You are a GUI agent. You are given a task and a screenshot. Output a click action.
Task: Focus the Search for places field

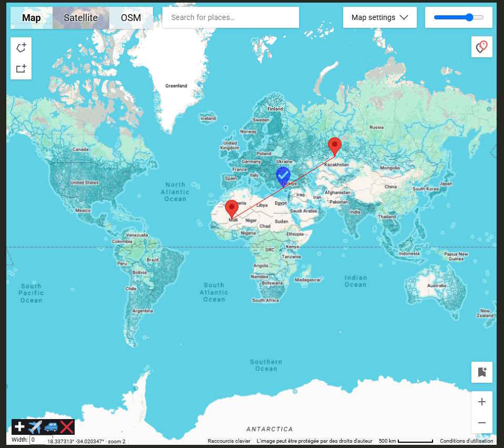[x=230, y=17]
